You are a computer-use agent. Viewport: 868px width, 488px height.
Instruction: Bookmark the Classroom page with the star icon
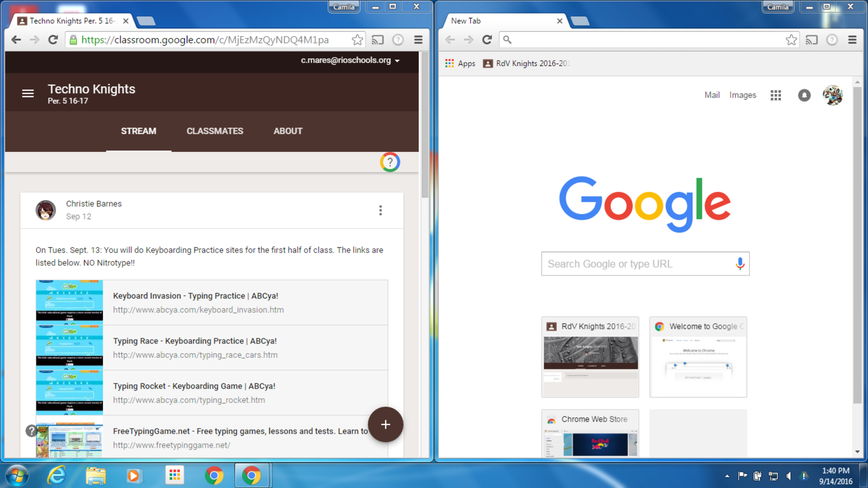pos(357,40)
